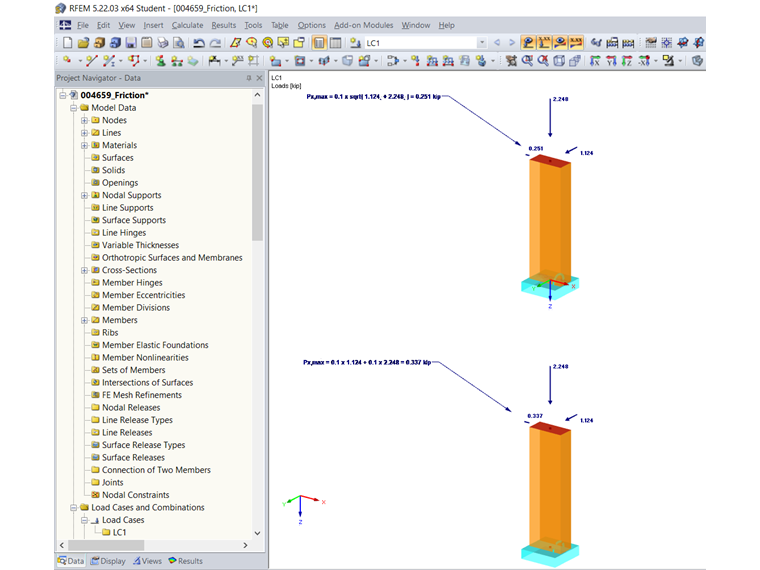This screenshot has height=570, width=760.
Task: Switch to the Data navigator tab
Action: [71, 561]
